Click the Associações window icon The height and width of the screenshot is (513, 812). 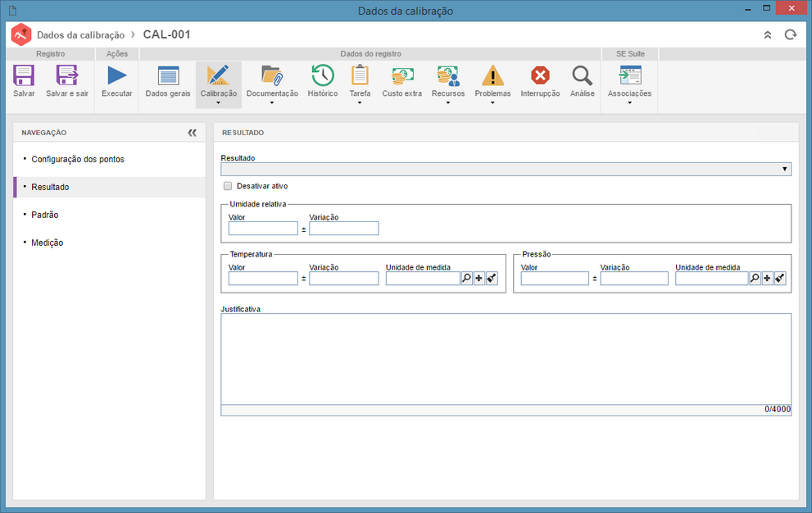(630, 75)
